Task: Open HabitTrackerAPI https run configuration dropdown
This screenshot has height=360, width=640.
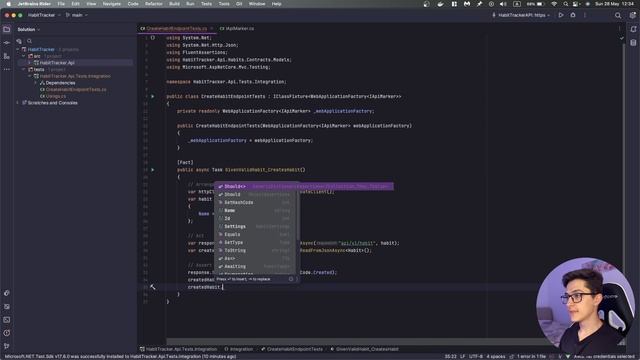Action: (x=521, y=15)
